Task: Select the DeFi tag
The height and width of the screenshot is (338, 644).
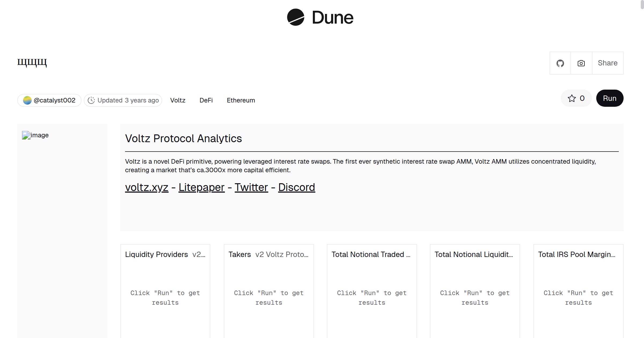Action: click(x=206, y=100)
